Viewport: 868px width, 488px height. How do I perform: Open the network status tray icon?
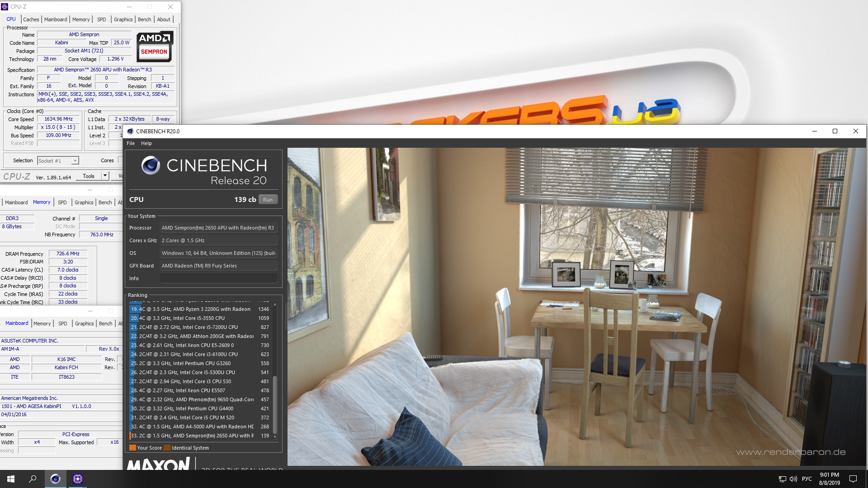(x=782, y=479)
